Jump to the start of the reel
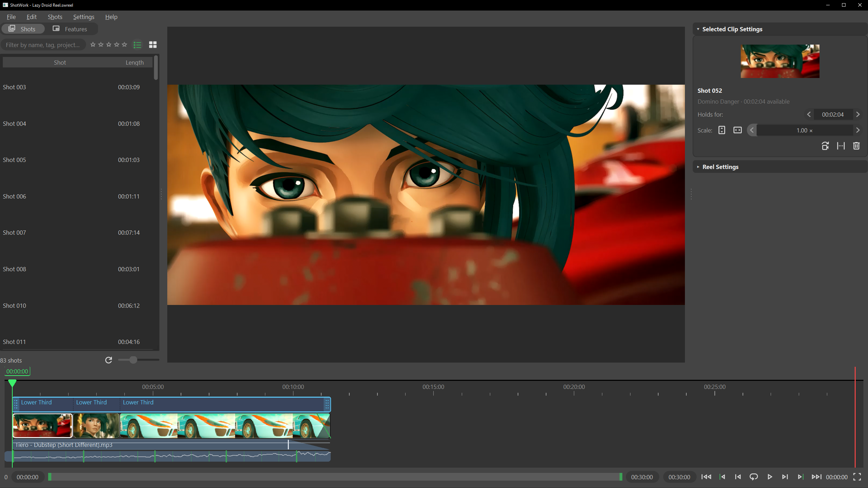 coord(706,477)
